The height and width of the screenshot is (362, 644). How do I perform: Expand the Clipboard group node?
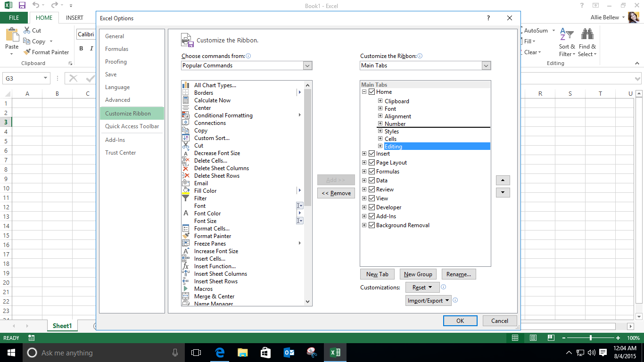(x=380, y=101)
